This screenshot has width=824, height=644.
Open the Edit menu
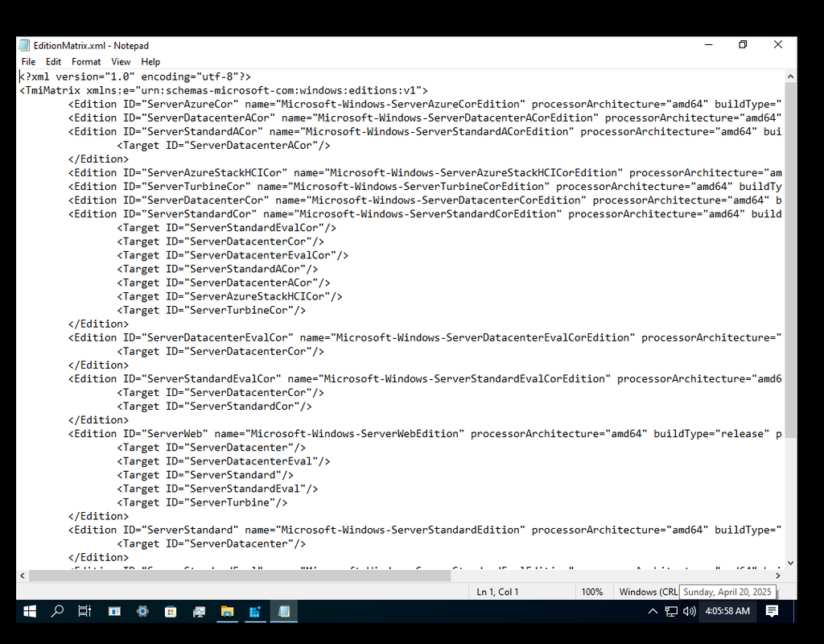click(x=53, y=61)
